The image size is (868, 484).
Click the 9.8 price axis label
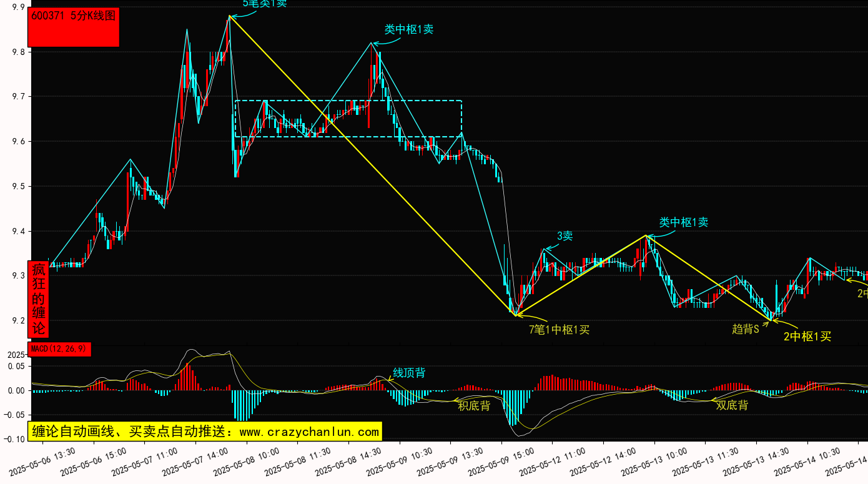click(x=19, y=52)
